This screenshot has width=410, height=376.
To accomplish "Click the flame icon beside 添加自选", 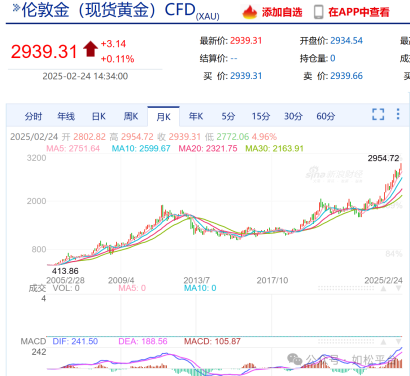I will click(250, 12).
